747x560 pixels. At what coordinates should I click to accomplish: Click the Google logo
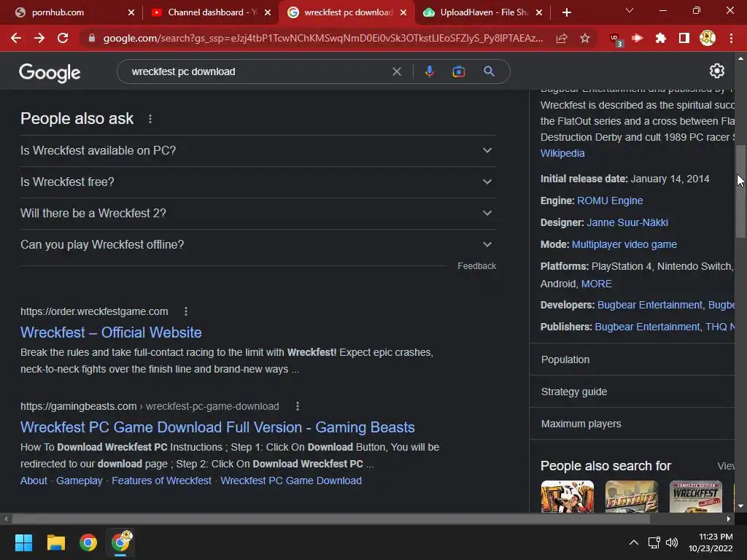(50, 72)
